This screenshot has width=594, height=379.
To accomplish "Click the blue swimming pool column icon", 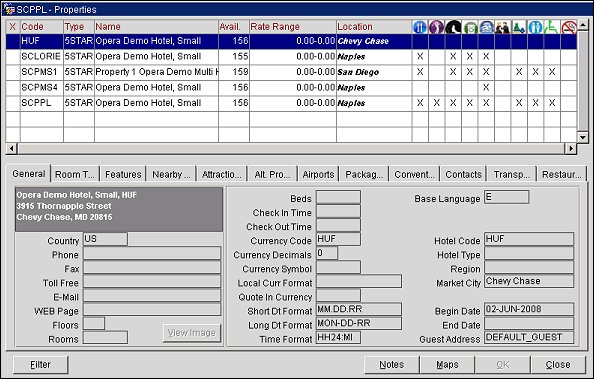I will click(486, 27).
